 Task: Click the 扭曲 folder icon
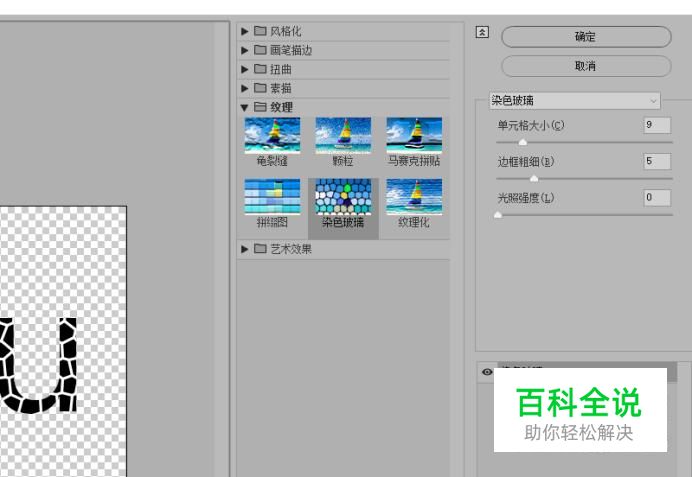(260, 69)
